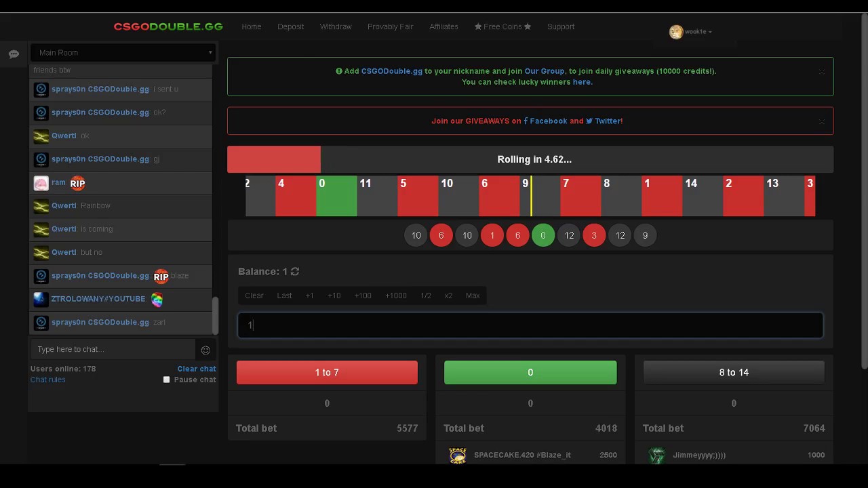Click username SPACECAKE.420 #Blaze_it
The image size is (868, 488).
(522, 455)
